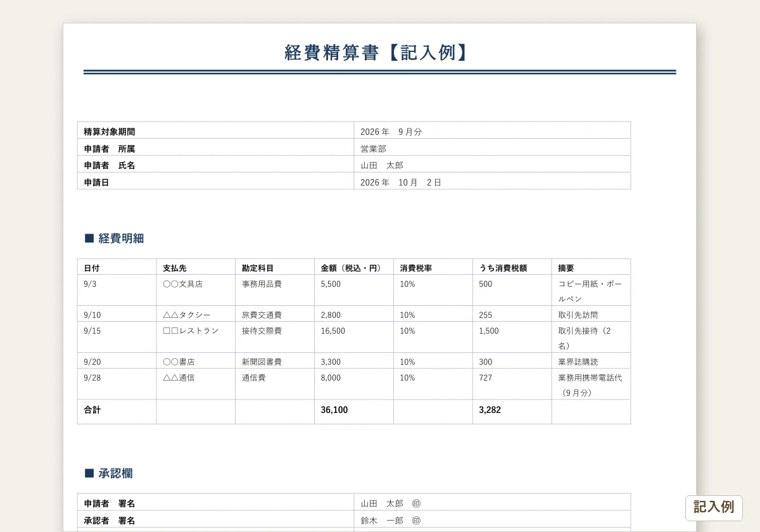Select the amount 16,500
Screen dimensions: 760x532
point(333,331)
